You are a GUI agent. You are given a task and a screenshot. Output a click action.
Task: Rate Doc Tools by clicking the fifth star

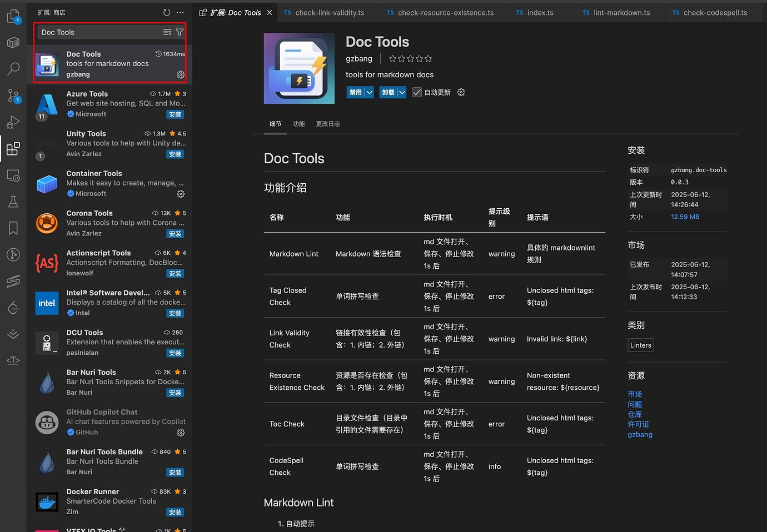[x=428, y=58]
